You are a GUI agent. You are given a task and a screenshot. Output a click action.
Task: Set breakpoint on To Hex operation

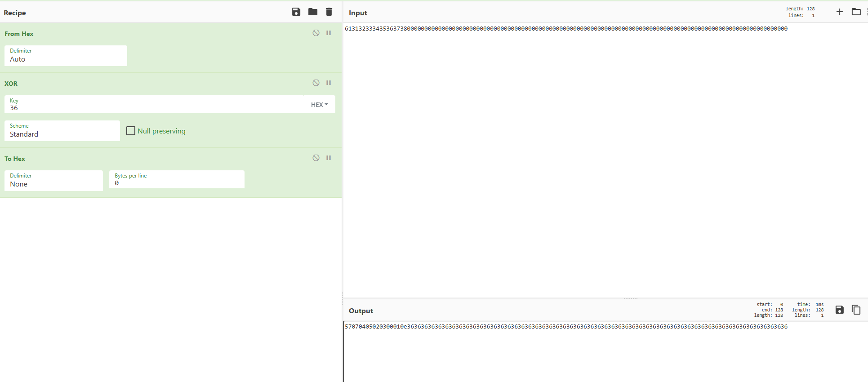329,158
